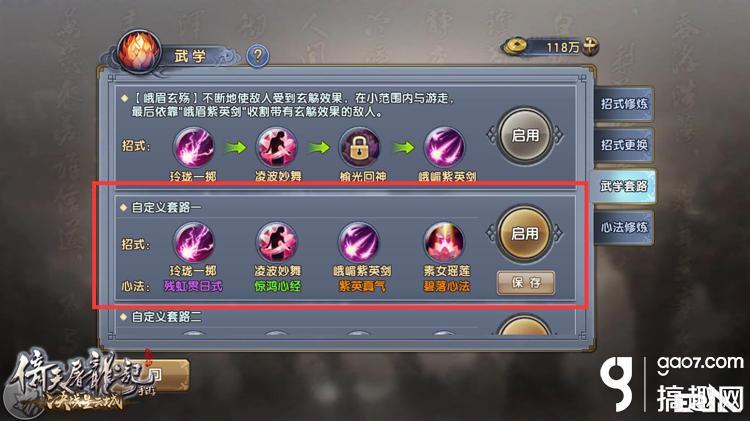The image size is (750, 421).
Task: Open the question mark help icon
Action: pyautogui.click(x=258, y=56)
